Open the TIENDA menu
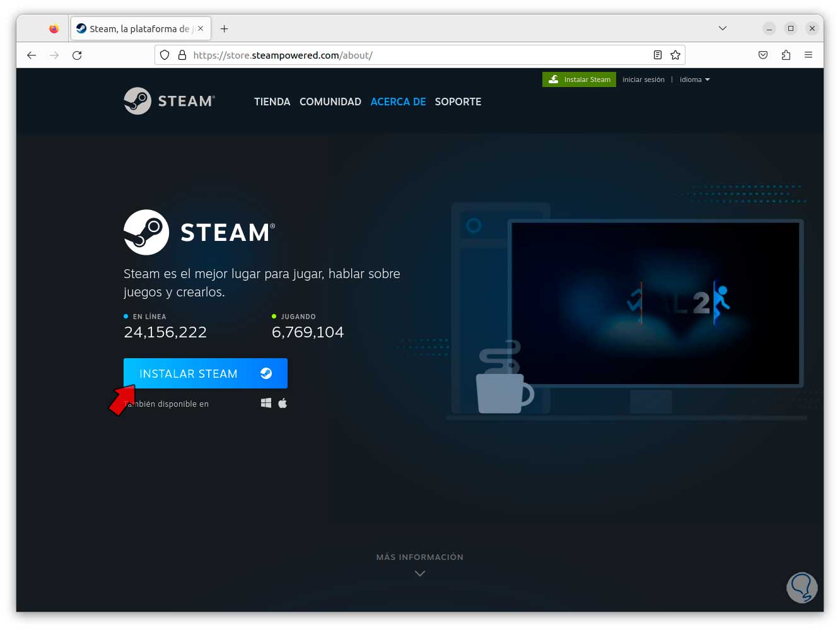The height and width of the screenshot is (630, 840). 272,102
